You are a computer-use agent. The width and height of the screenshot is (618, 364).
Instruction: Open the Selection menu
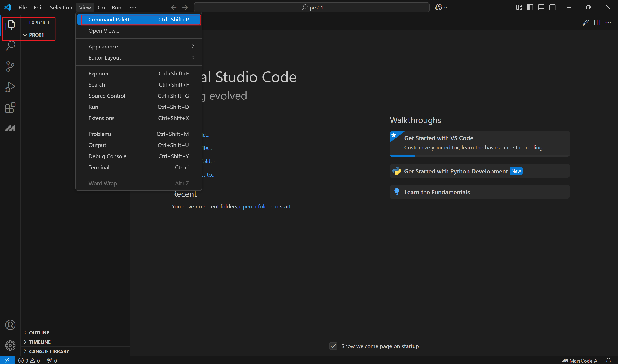tap(61, 7)
